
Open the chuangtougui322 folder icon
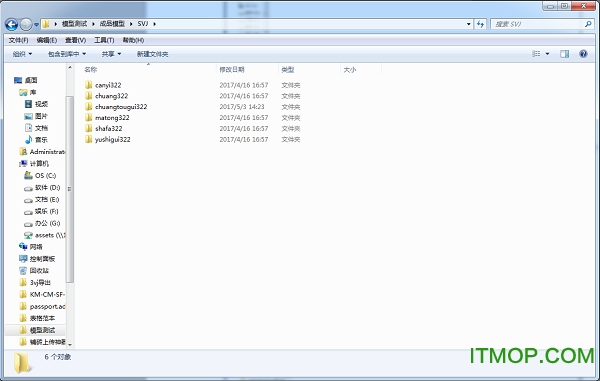(x=89, y=106)
